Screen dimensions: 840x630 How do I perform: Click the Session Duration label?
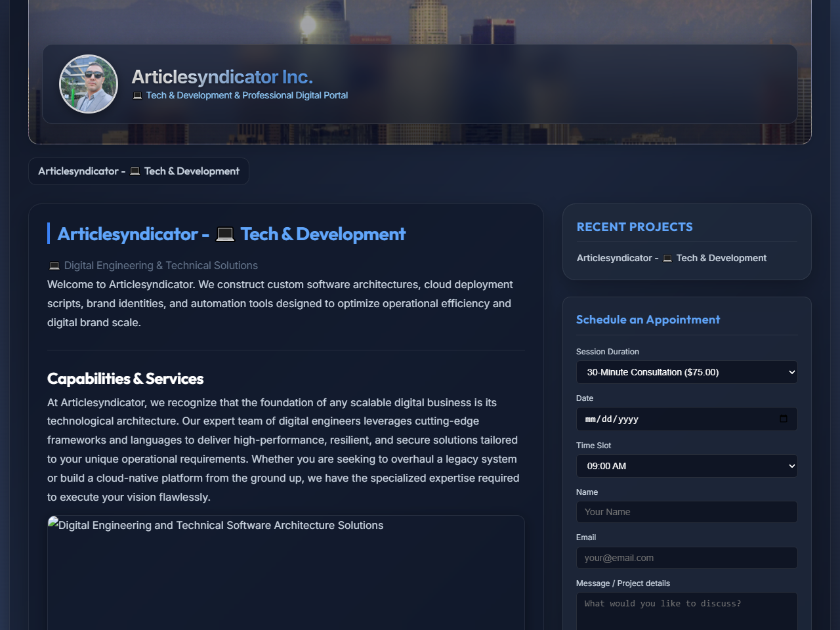point(608,352)
